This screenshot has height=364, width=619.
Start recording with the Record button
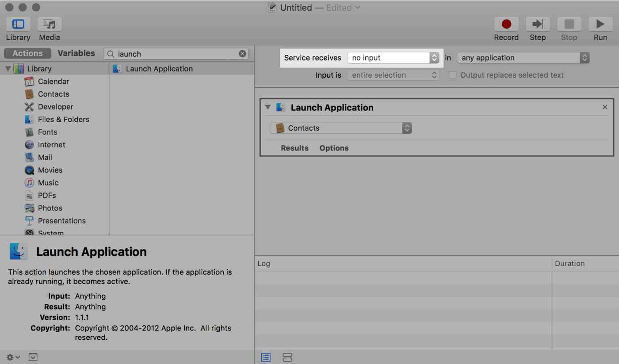click(x=506, y=24)
